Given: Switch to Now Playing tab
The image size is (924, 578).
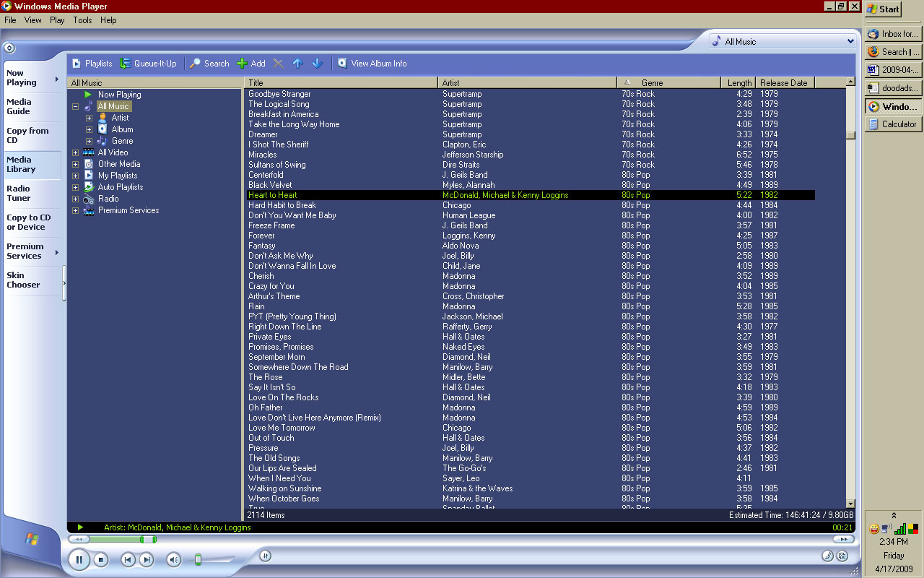Looking at the screenshot, I should click(32, 78).
